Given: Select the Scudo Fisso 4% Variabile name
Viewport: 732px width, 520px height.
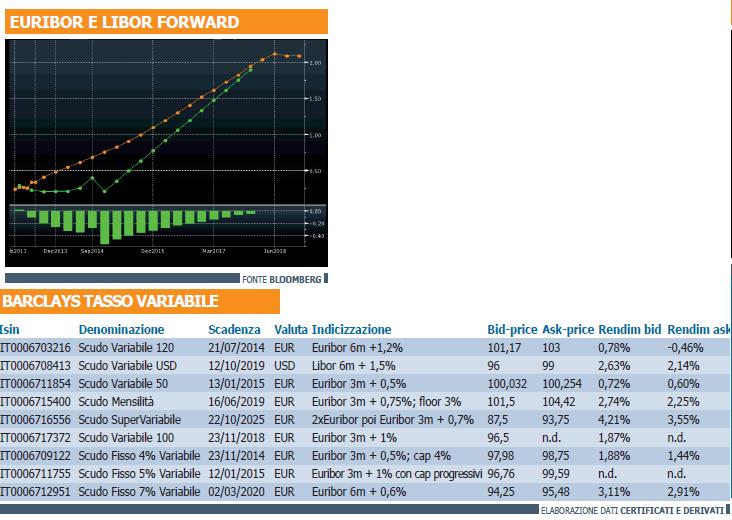Looking at the screenshot, I should [x=139, y=456].
